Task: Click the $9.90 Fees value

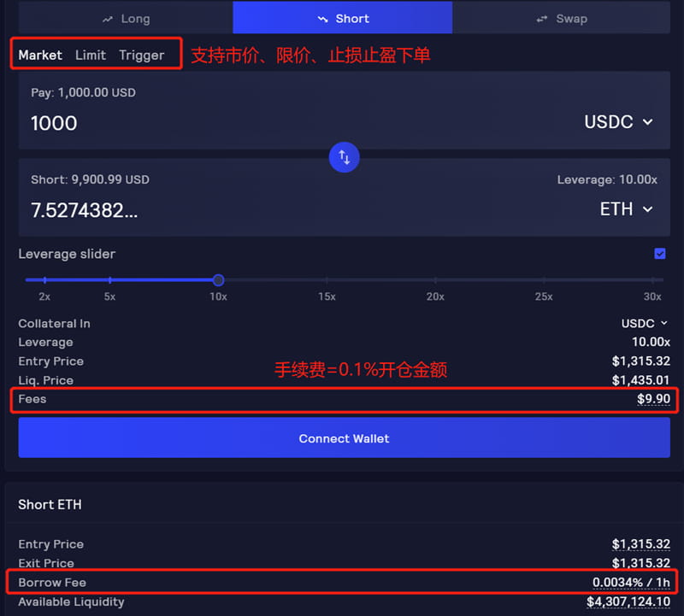Action: pos(653,399)
